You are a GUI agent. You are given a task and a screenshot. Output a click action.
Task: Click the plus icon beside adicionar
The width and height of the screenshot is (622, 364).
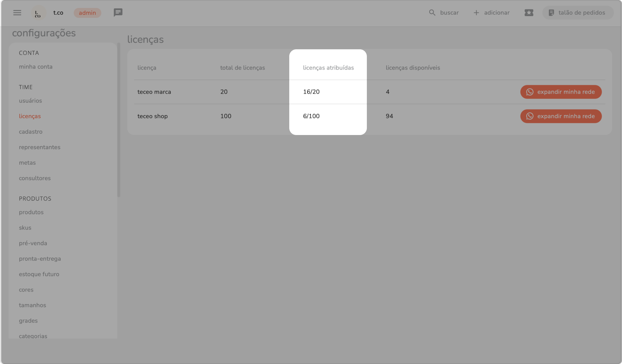pyautogui.click(x=476, y=13)
